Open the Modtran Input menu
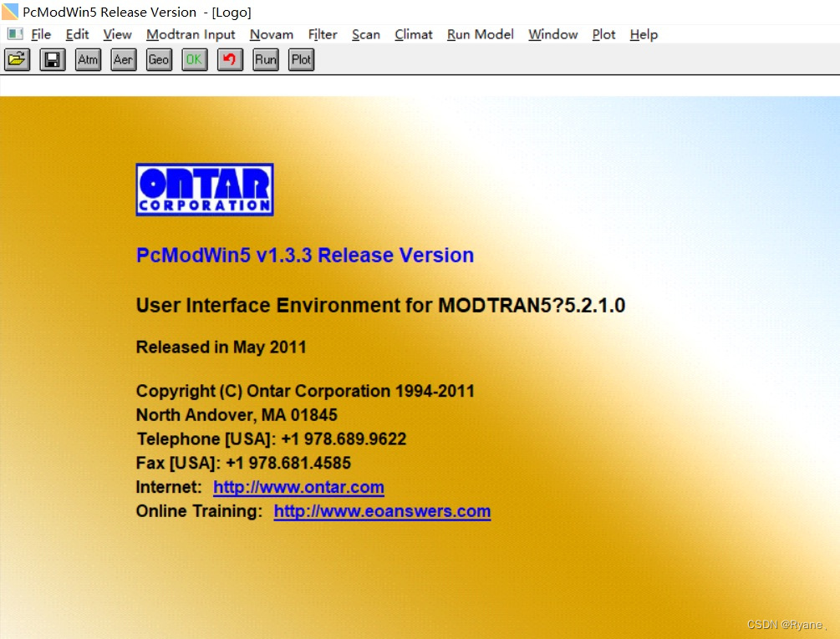 tap(191, 35)
